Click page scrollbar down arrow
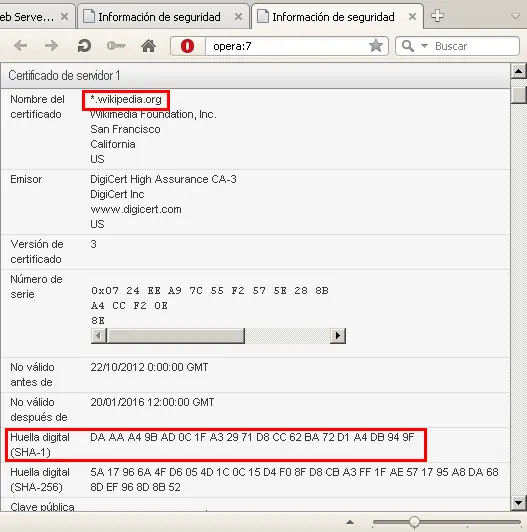This screenshot has width=527, height=532. (x=519, y=503)
